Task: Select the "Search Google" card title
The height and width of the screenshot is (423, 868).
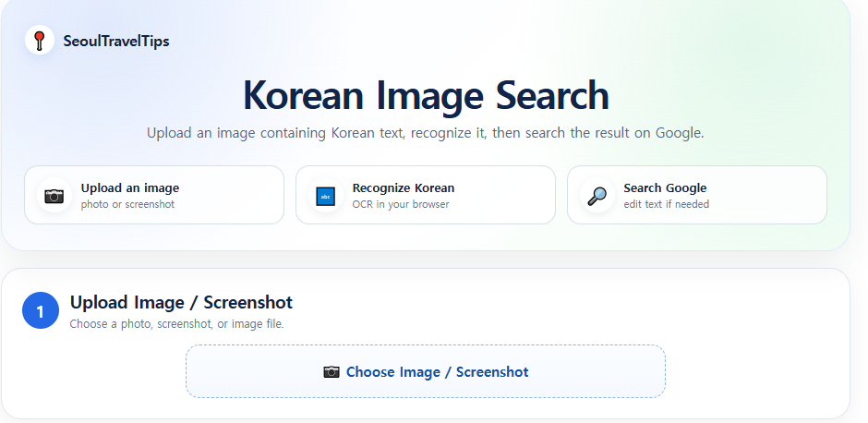Action: tap(666, 188)
